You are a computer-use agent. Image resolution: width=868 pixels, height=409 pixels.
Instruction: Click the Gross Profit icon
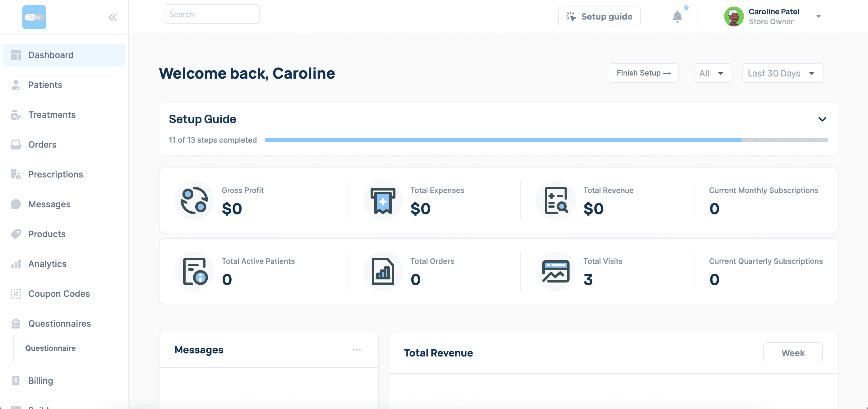coord(194,201)
